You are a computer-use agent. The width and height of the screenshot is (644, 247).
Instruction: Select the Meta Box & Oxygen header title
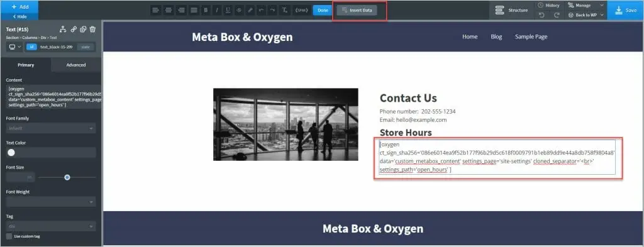tap(242, 37)
